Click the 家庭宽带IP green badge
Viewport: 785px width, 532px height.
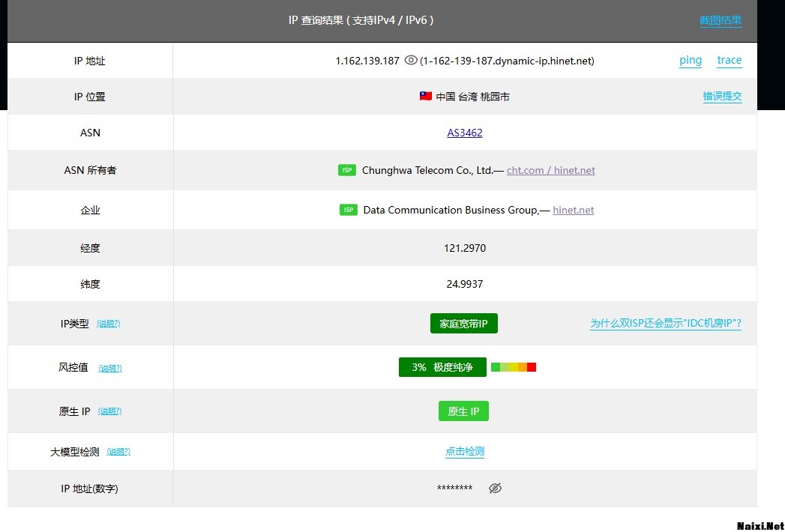463,324
